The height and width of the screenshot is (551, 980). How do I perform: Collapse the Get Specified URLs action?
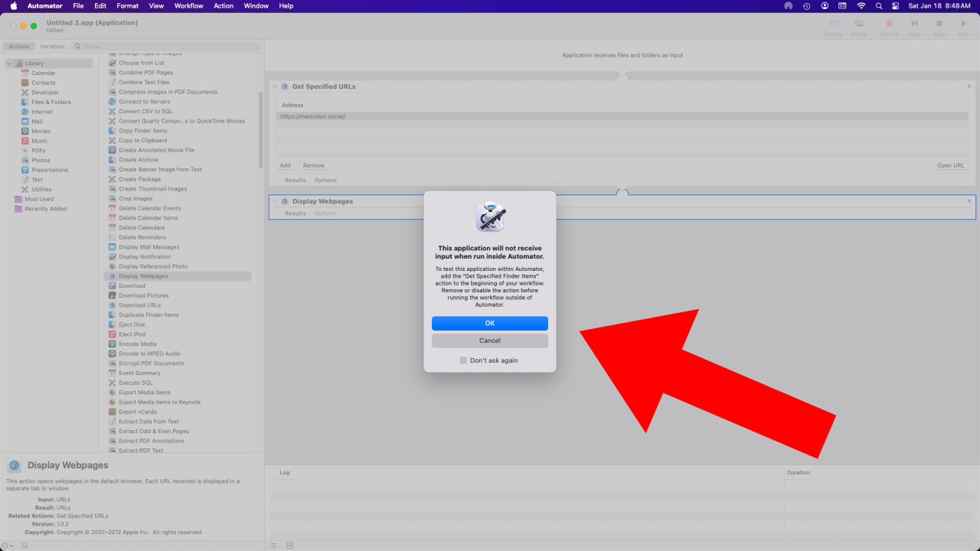coord(275,86)
